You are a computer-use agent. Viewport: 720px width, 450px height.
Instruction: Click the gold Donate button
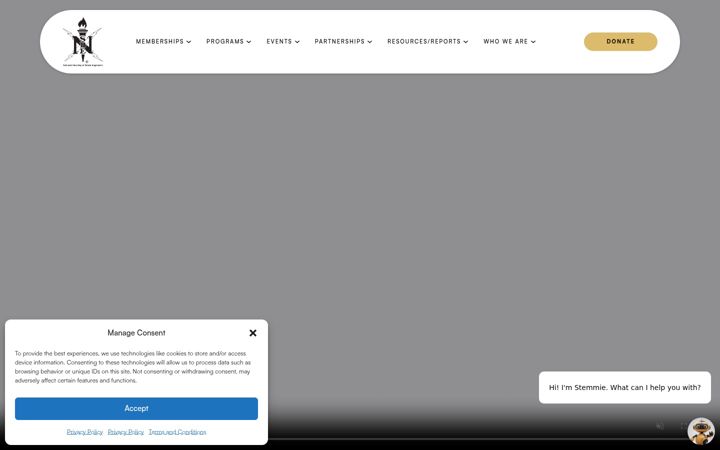(620, 41)
